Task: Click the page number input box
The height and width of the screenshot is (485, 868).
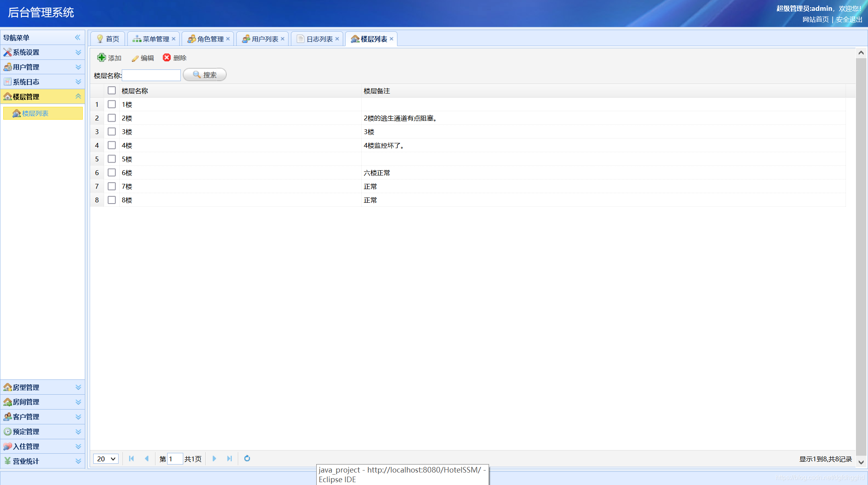Action: 175,459
